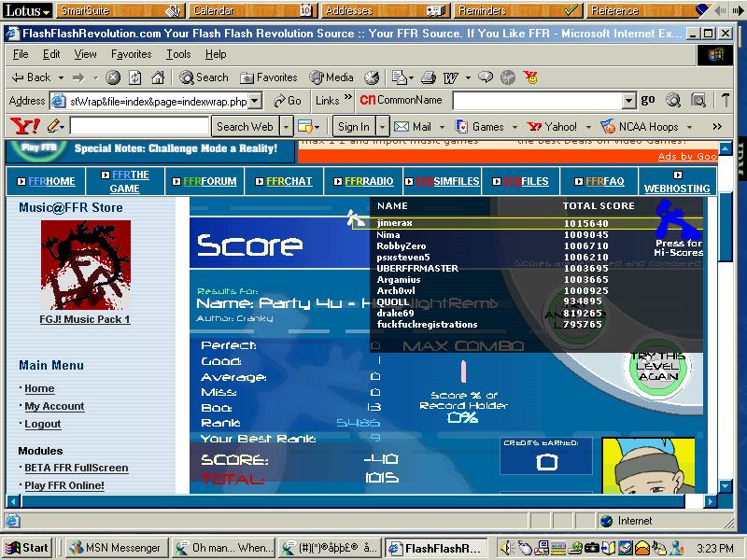This screenshot has height=560, width=747.
Task: Click the Go button beside address
Action: 288,101
